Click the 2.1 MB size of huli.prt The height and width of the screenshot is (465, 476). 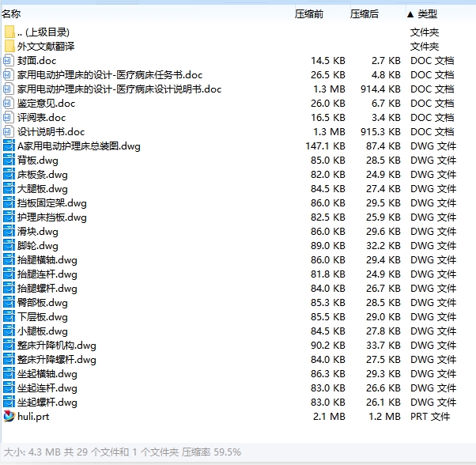point(329,417)
